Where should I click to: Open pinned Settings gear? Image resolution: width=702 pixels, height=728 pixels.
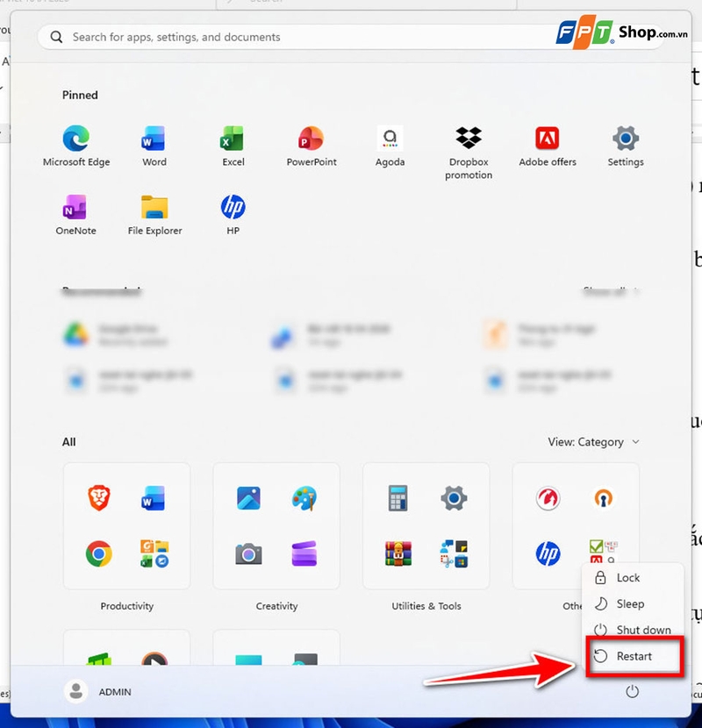[x=626, y=146]
